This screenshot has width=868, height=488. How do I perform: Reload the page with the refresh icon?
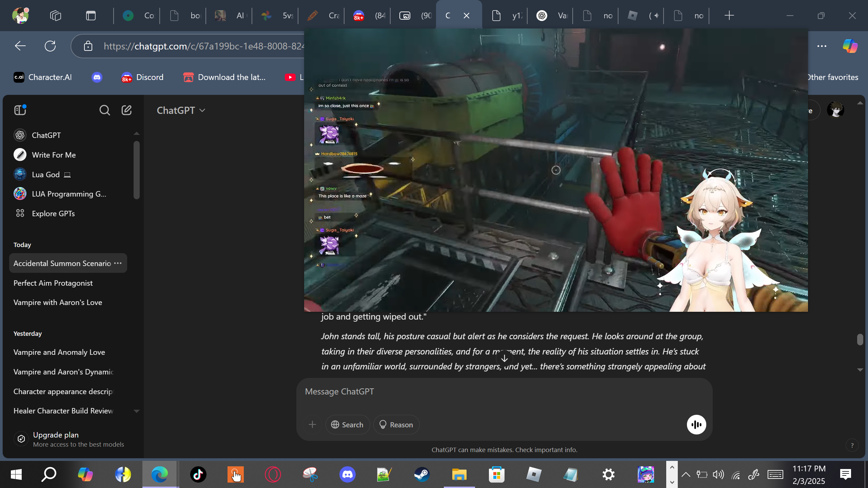50,46
